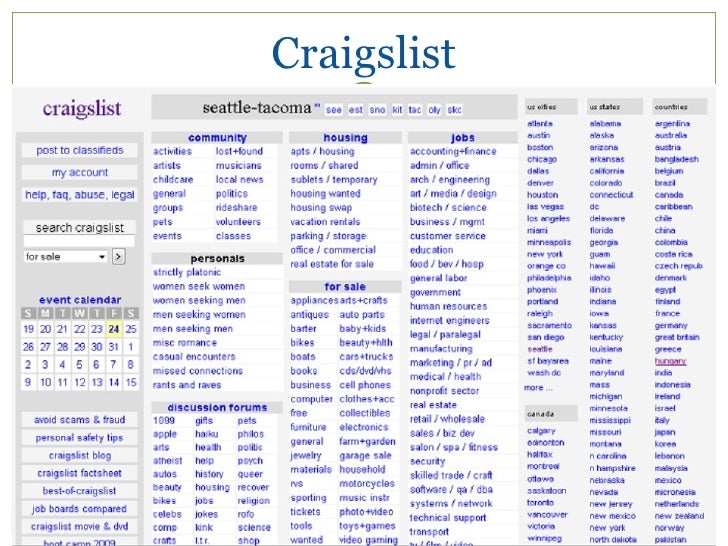Image resolution: width=728 pixels, height=546 pixels.
Task: Open rants and raves
Action: point(187,385)
